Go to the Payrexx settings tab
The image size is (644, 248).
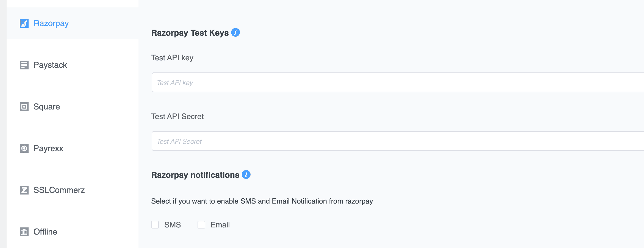pyautogui.click(x=73, y=148)
